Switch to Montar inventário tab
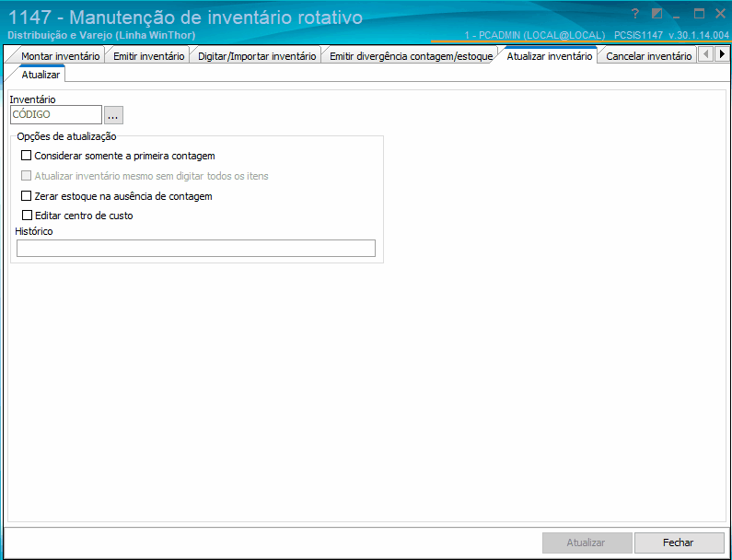732x560 pixels. coord(60,56)
